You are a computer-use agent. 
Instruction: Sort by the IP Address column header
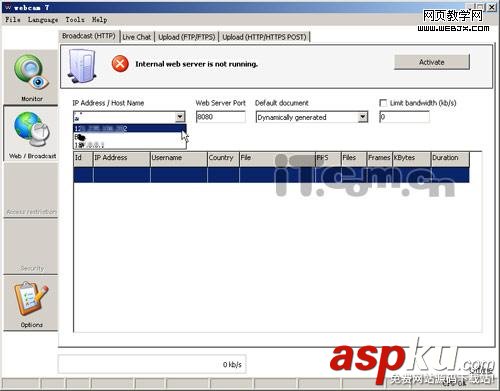[121, 158]
